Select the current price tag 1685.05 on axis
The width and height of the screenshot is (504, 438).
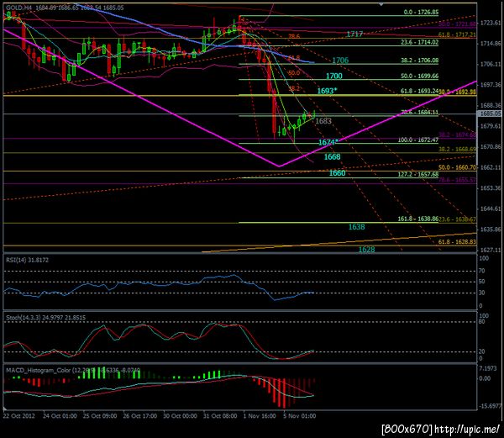489,113
